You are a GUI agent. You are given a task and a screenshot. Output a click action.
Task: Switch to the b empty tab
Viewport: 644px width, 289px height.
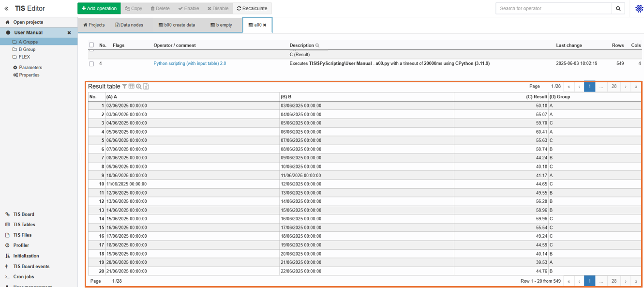point(221,25)
